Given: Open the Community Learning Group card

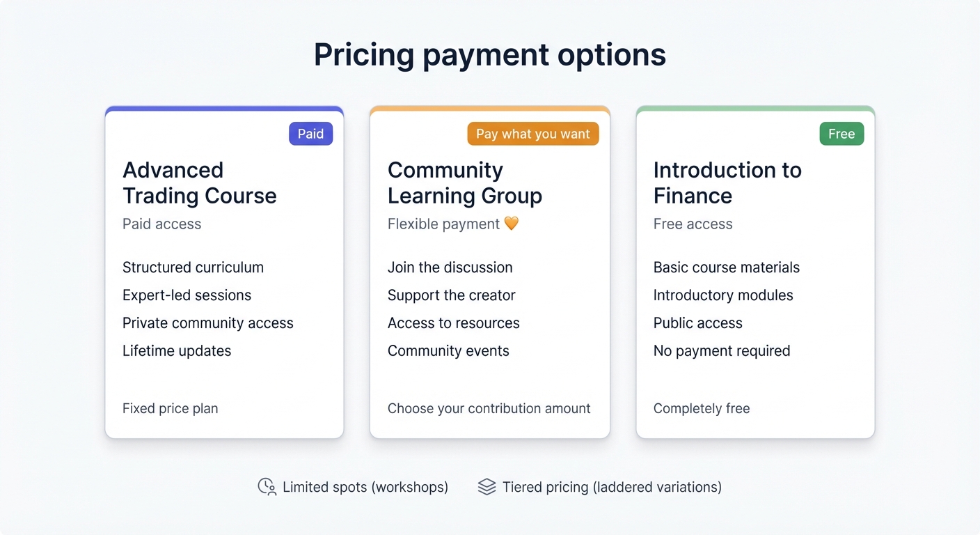Looking at the screenshot, I should click(x=489, y=272).
